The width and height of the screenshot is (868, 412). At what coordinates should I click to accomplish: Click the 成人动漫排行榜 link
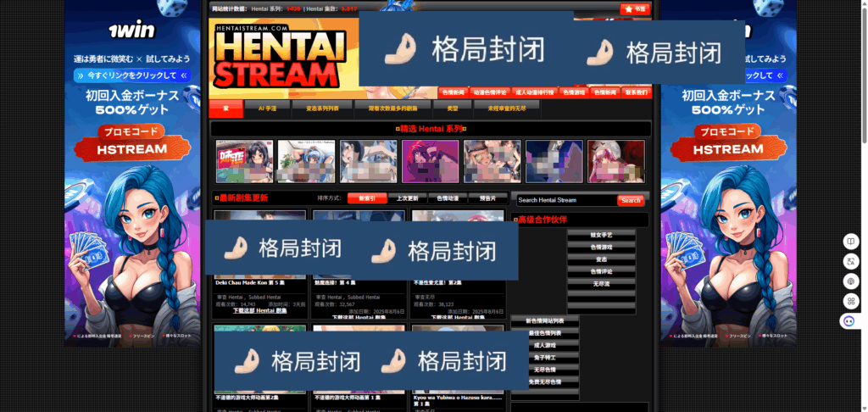[534, 92]
